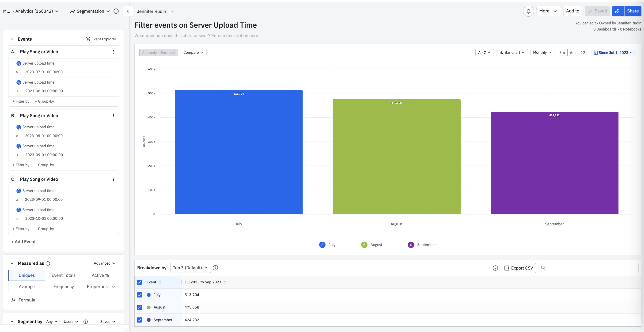This screenshot has width=644, height=332.
Task: Open Event Explorer
Action: pyautogui.click(x=101, y=39)
